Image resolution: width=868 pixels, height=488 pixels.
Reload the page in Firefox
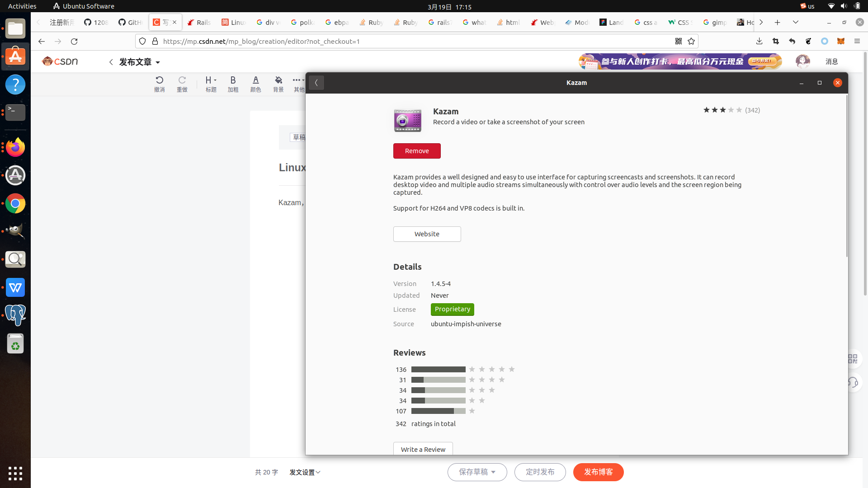click(x=74, y=41)
